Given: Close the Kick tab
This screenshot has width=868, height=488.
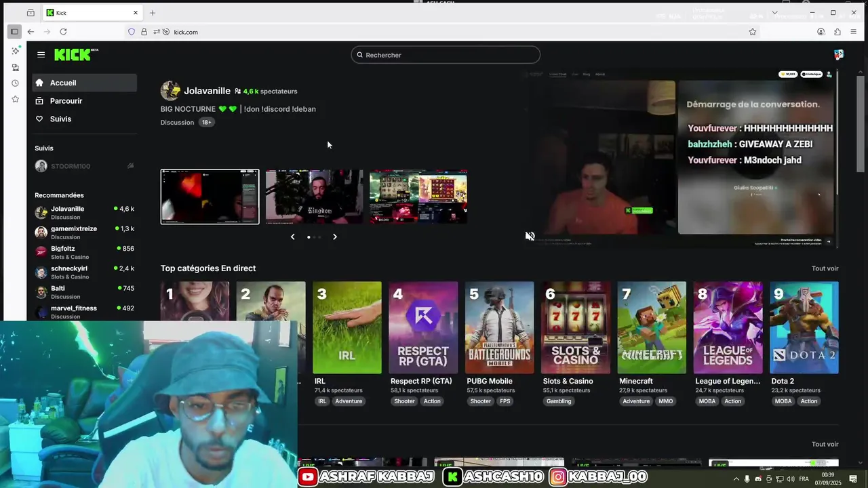Looking at the screenshot, I should point(136,13).
